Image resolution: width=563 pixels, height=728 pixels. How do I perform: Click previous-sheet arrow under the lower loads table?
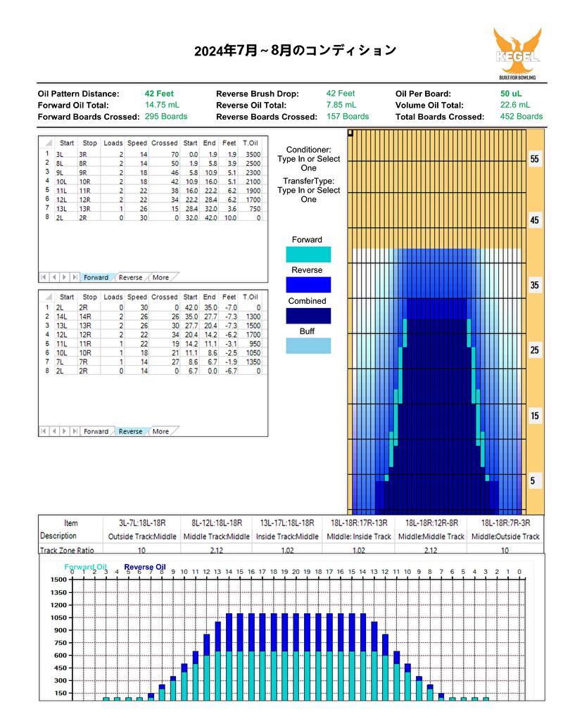tap(54, 431)
